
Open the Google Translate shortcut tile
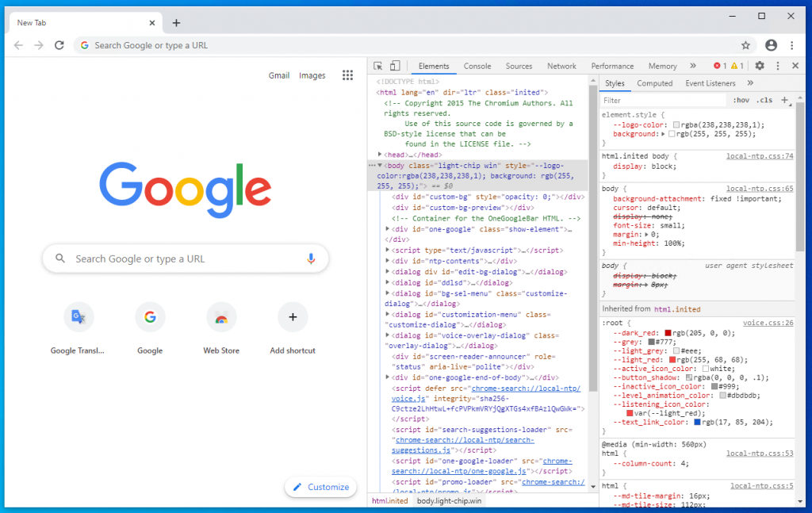click(x=79, y=317)
